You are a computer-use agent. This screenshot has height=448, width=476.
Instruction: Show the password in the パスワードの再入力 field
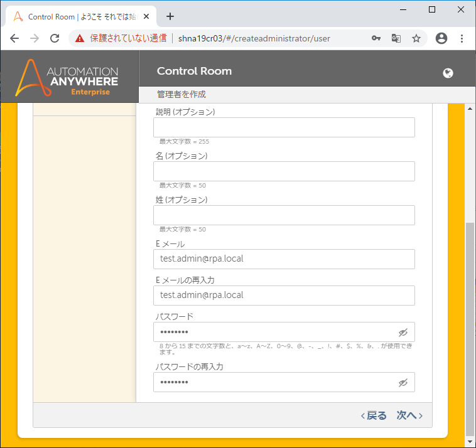click(403, 383)
